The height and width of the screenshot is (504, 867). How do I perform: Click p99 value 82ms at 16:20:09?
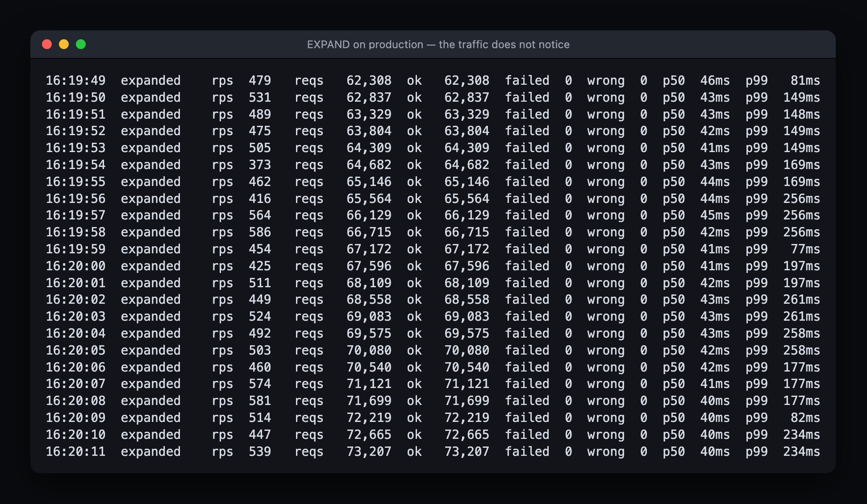pyautogui.click(x=805, y=418)
